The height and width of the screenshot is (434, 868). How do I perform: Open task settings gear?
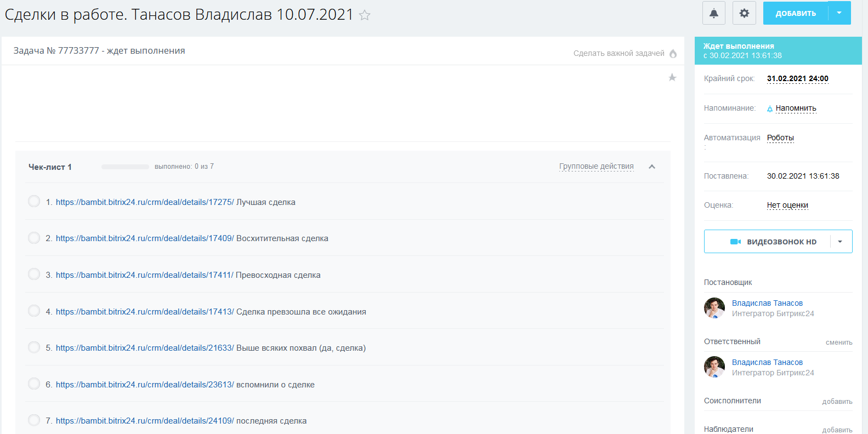744,13
